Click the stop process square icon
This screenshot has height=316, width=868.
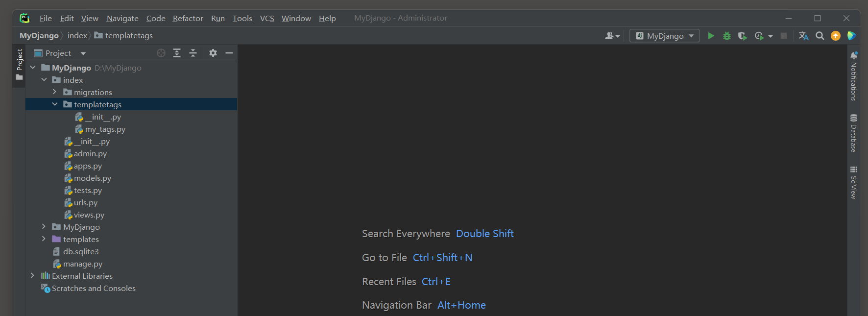pos(784,36)
